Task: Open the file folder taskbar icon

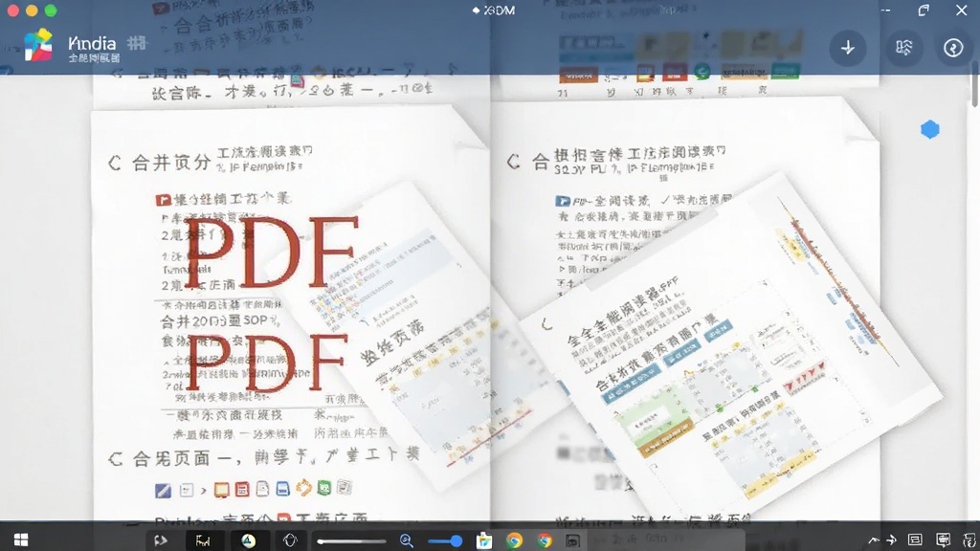Action: (483, 540)
